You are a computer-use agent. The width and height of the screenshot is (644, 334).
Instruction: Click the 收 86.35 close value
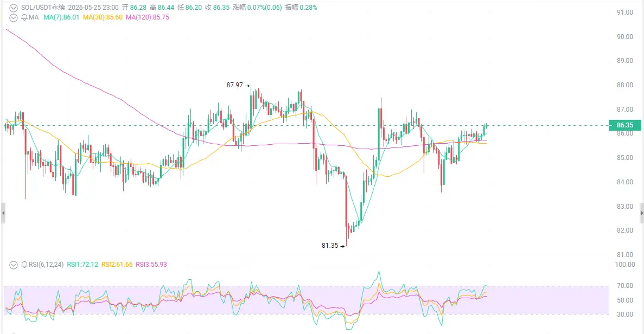tap(217, 8)
